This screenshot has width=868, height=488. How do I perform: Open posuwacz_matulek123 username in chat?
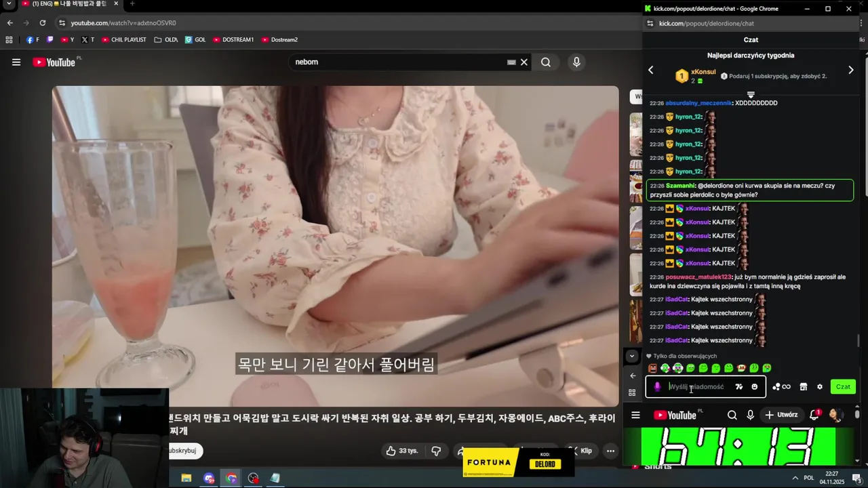click(x=698, y=277)
